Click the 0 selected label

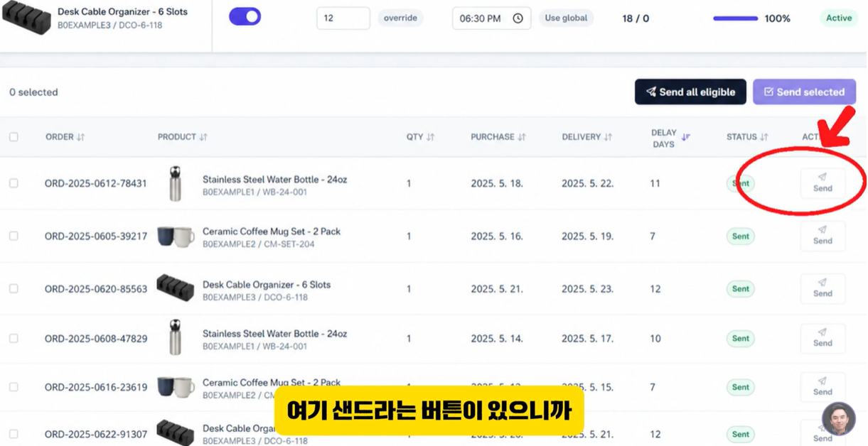[33, 92]
